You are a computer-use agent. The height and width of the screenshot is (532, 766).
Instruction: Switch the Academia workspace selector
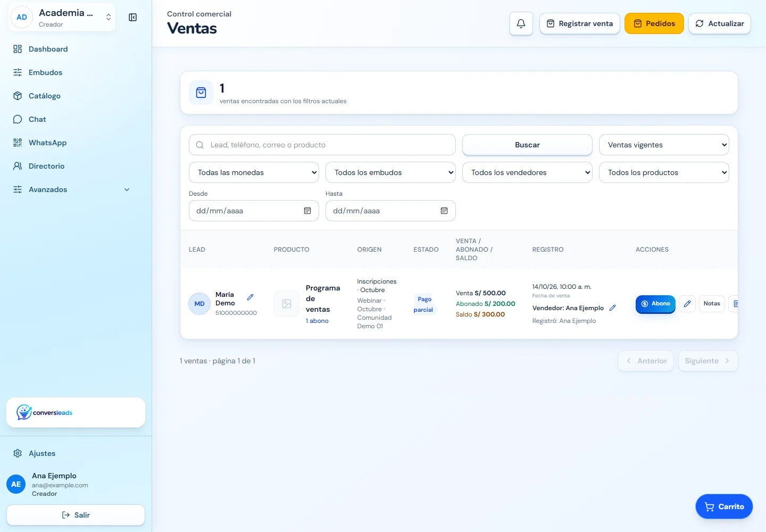[x=62, y=18]
